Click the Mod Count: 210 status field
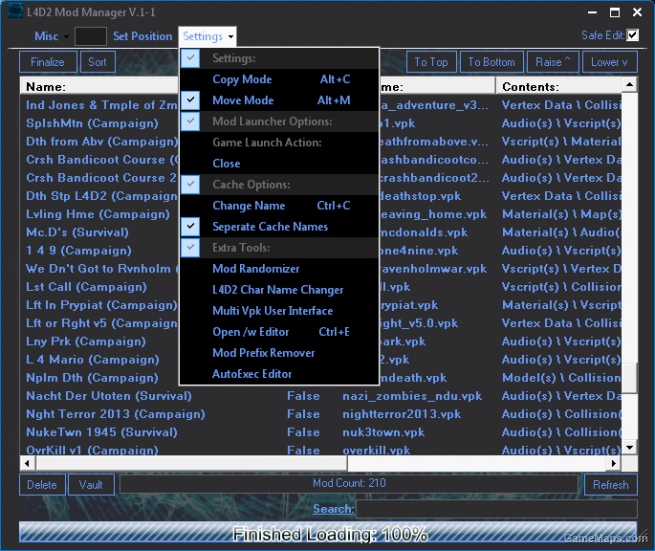This screenshot has width=655, height=551. click(349, 484)
